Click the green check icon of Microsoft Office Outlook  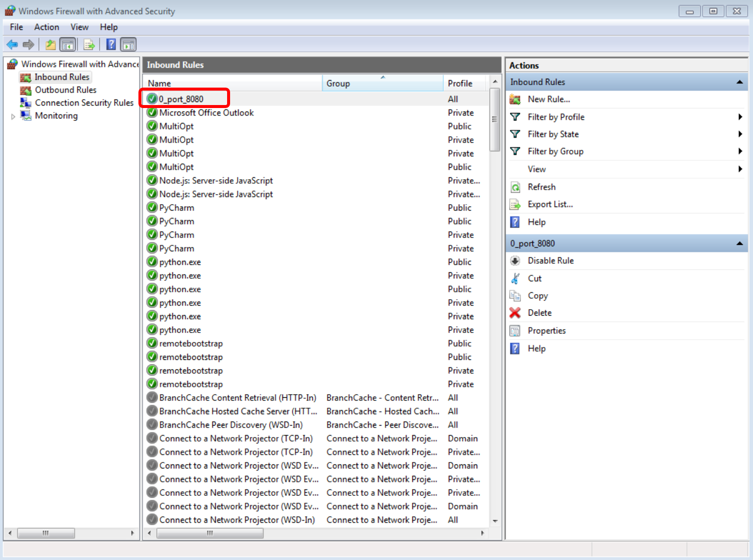click(152, 112)
